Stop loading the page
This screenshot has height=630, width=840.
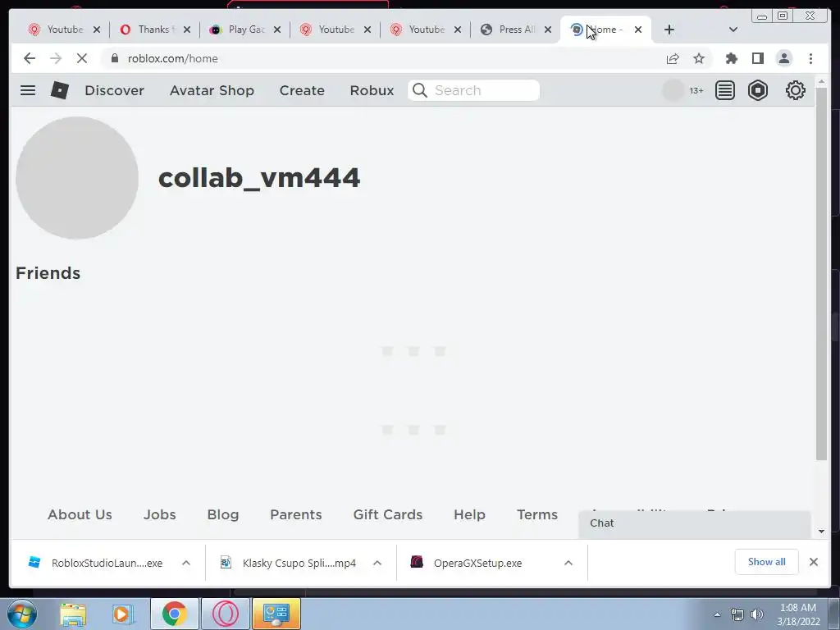click(x=81, y=58)
